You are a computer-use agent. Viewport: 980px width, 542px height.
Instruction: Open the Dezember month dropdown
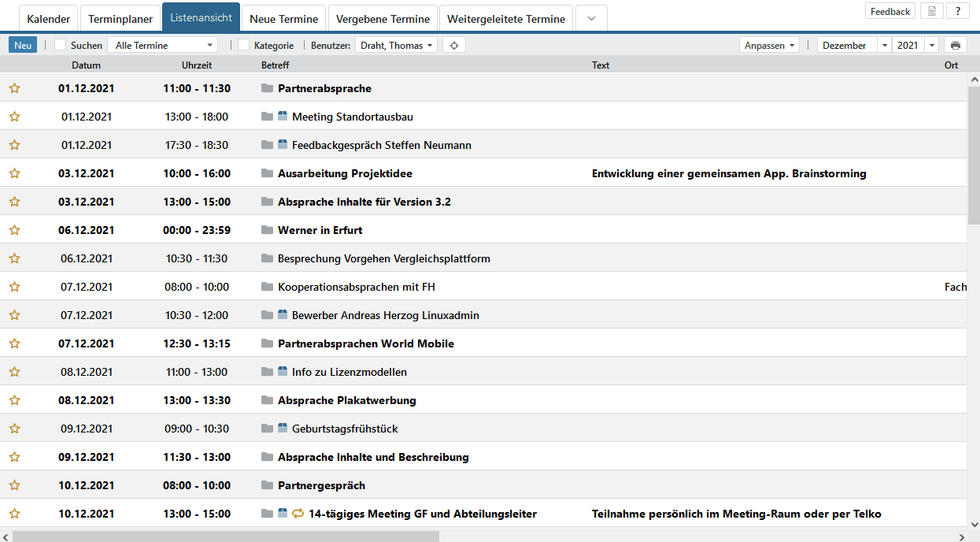pyautogui.click(x=854, y=46)
